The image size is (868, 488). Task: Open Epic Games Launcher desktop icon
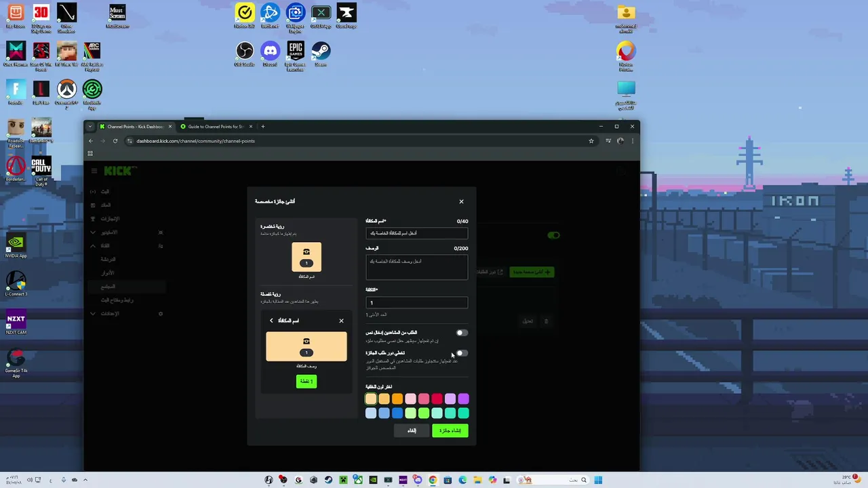295,56
